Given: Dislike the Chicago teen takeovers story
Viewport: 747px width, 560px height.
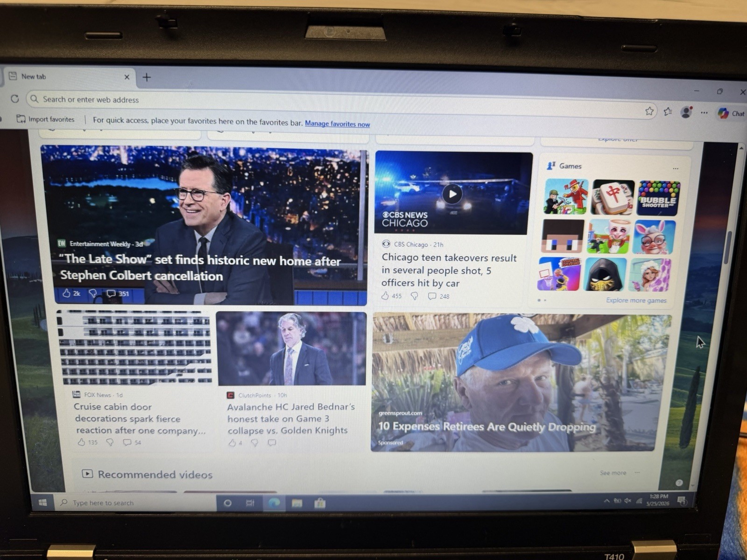Looking at the screenshot, I should [x=414, y=296].
